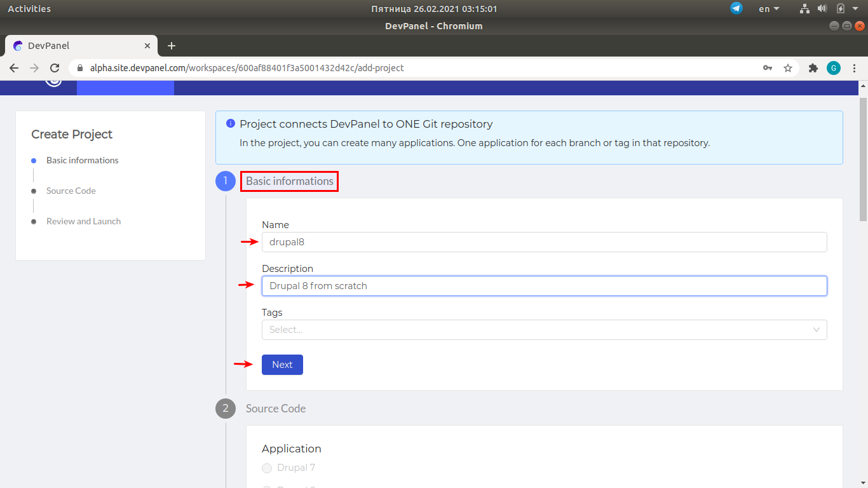This screenshot has height=488, width=868.
Task: Select the Drupal 7 radio button
Action: [267, 468]
